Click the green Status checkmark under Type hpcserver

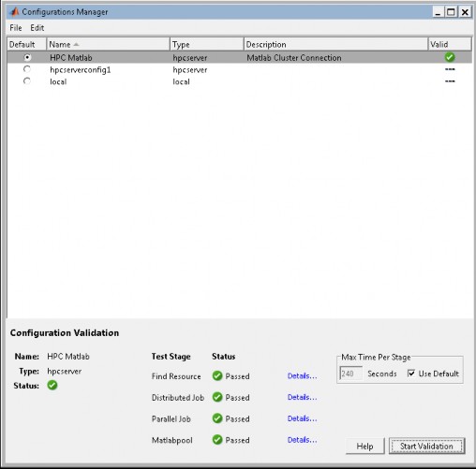(x=52, y=386)
